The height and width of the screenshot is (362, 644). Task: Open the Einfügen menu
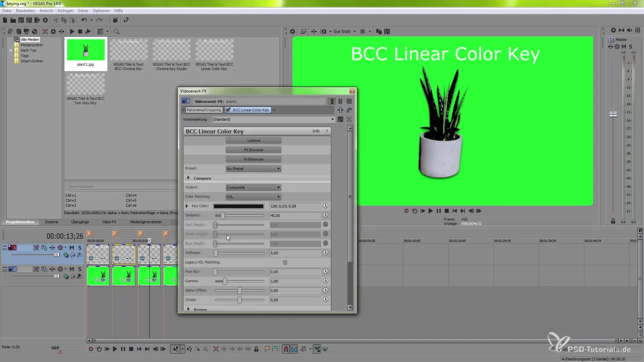[65, 11]
